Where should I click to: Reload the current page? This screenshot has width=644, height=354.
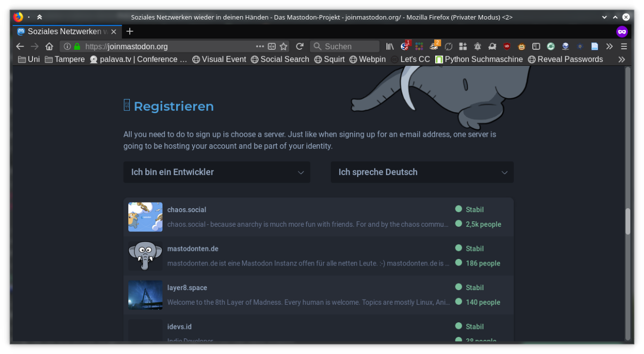pyautogui.click(x=299, y=46)
